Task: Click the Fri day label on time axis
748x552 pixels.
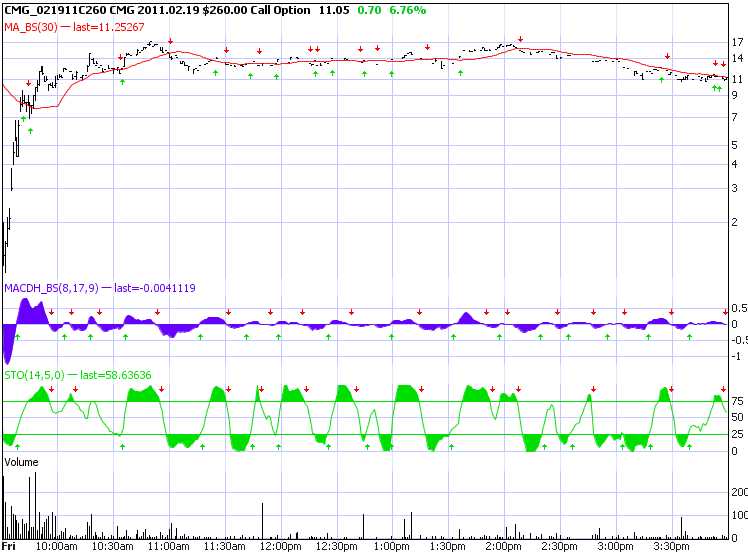Action: [10, 546]
